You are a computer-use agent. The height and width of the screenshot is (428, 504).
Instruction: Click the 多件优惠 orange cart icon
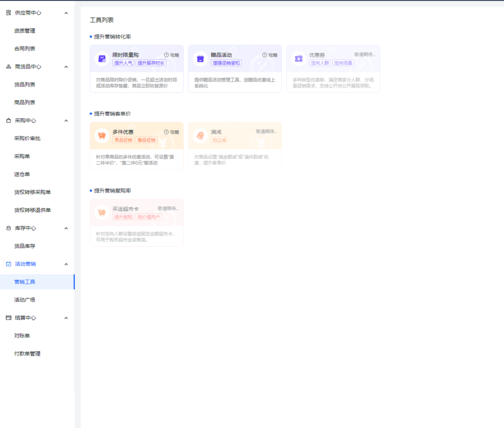102,136
